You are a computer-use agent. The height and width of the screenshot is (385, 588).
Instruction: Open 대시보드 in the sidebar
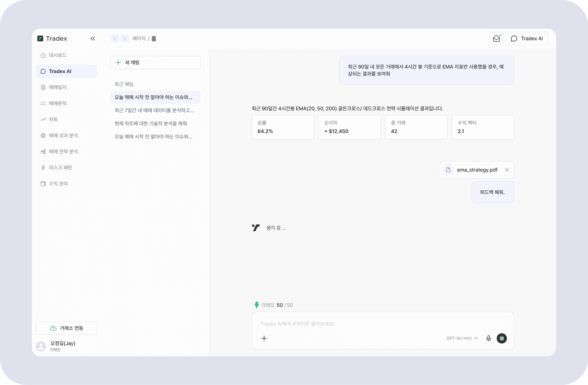66,55
